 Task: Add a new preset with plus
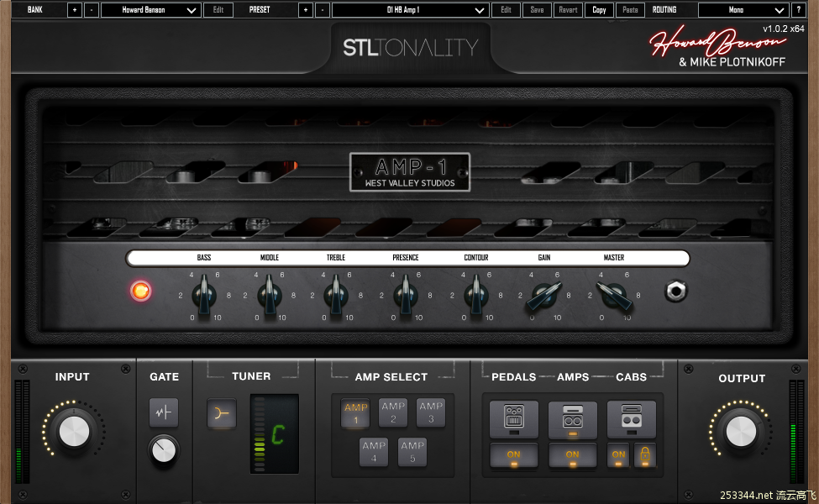pyautogui.click(x=306, y=10)
